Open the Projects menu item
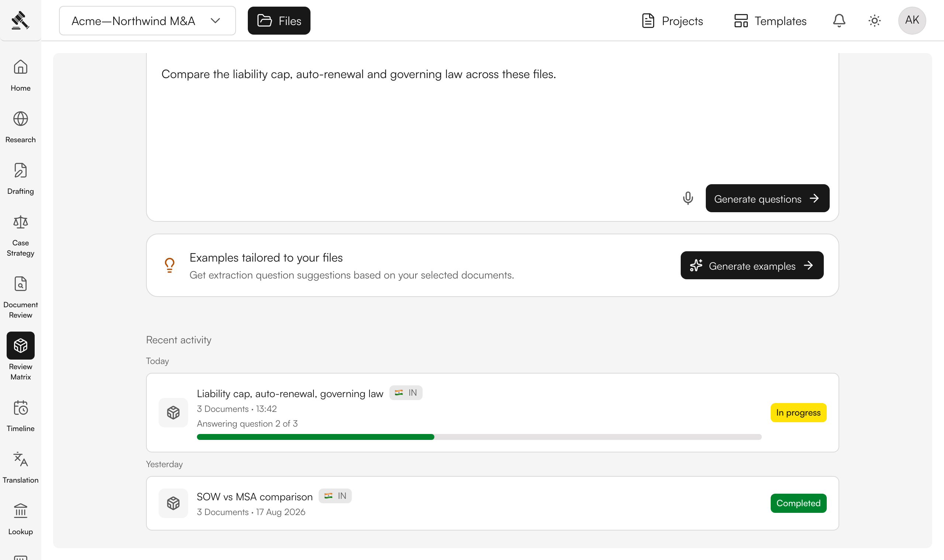Viewport: 944px width, 560px height. pos(673,21)
